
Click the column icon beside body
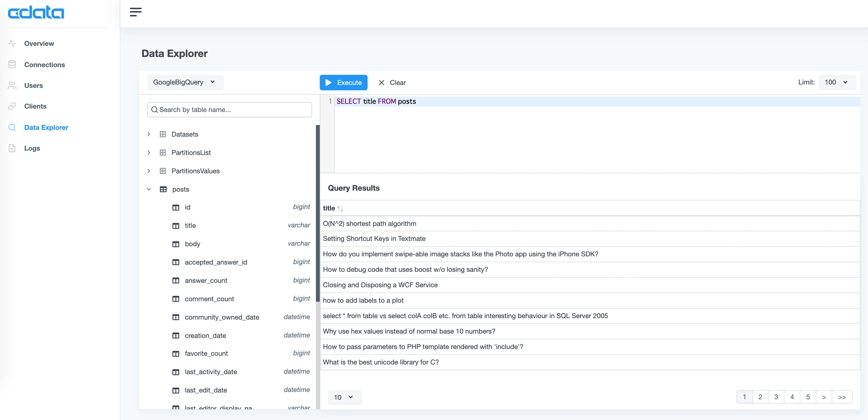coord(176,244)
